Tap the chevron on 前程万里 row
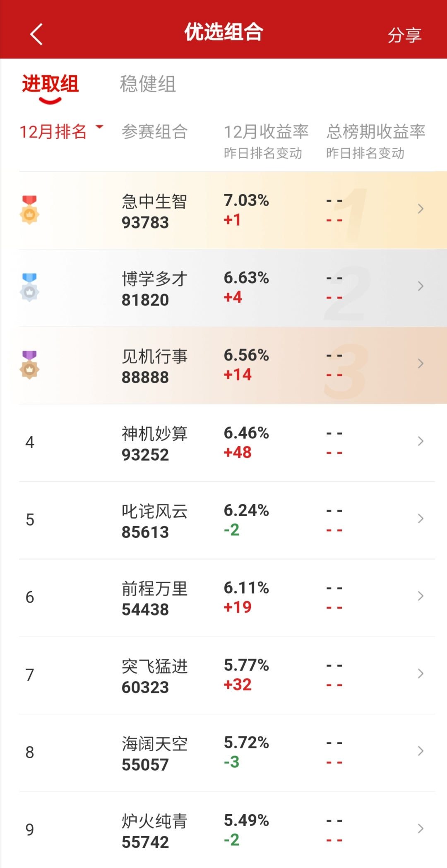Viewport: 447px width, 868px height. coord(421,596)
